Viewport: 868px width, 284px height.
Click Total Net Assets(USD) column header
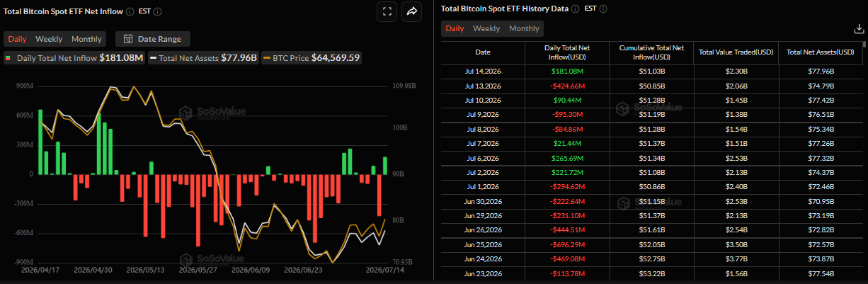[819, 52]
